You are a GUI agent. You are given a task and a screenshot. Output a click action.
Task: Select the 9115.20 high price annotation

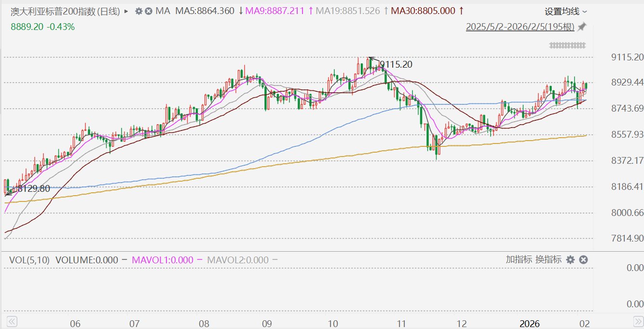396,64
